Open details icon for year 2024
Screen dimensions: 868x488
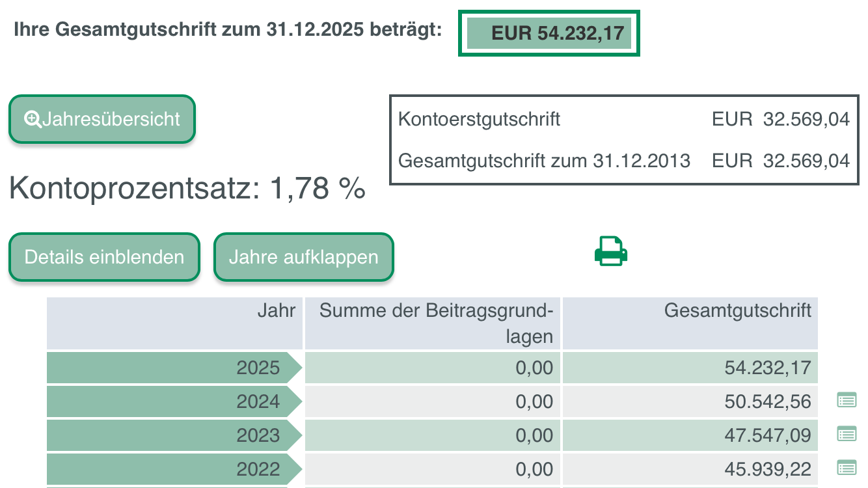click(846, 400)
